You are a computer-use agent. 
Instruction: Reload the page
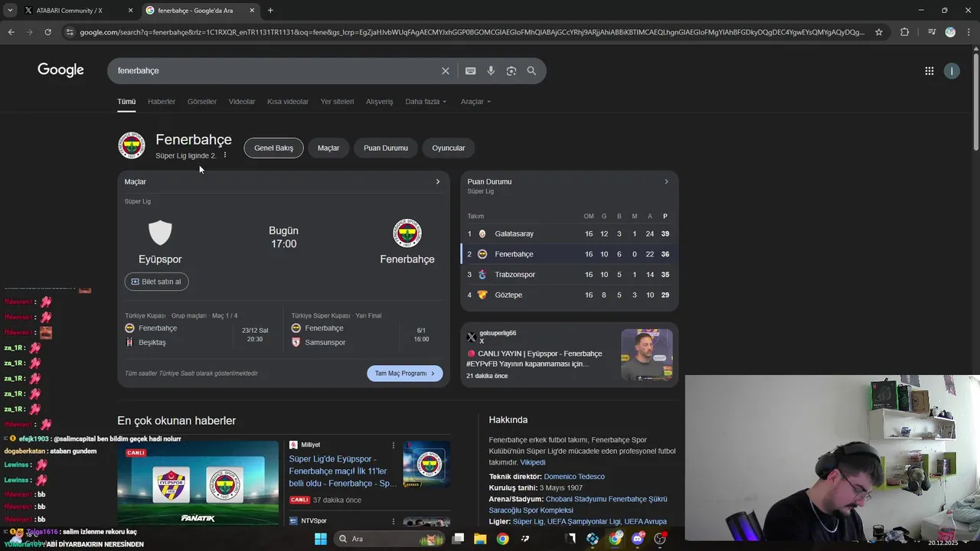coord(47,32)
